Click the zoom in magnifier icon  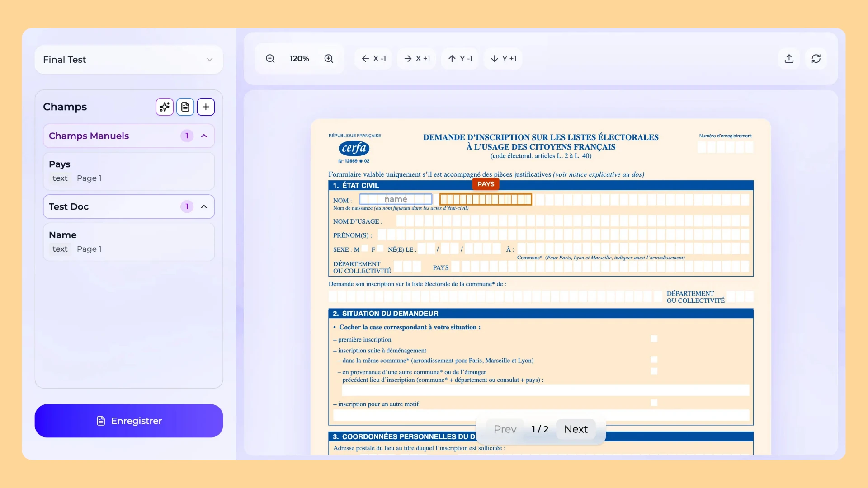329,59
